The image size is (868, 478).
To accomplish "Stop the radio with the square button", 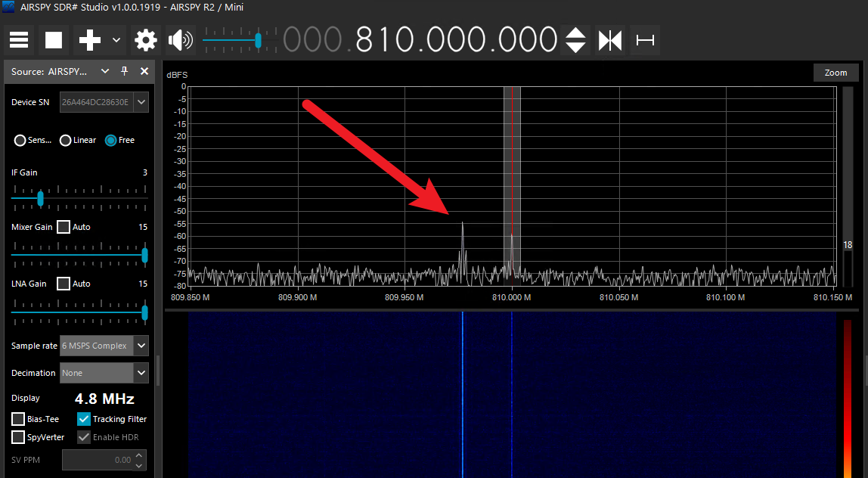I will click(x=53, y=40).
